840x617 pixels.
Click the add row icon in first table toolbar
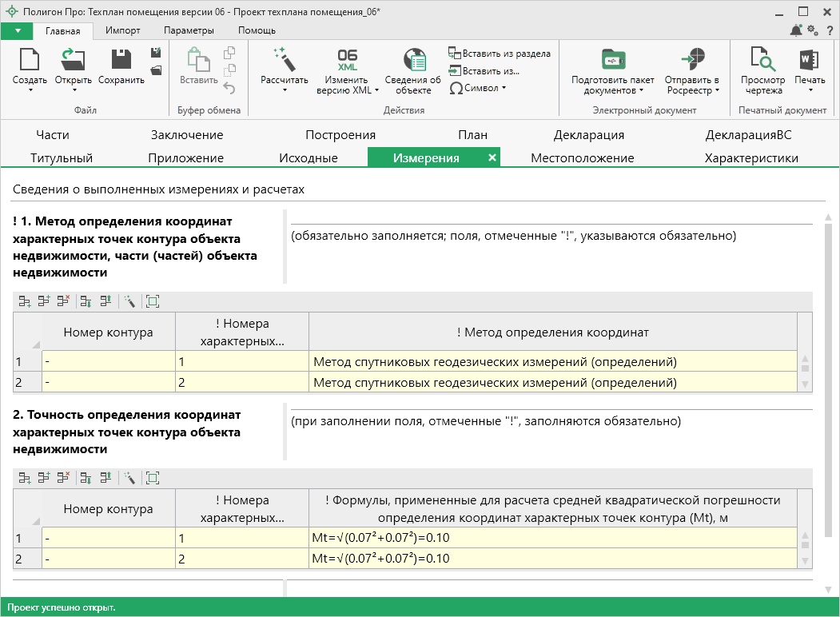point(25,301)
